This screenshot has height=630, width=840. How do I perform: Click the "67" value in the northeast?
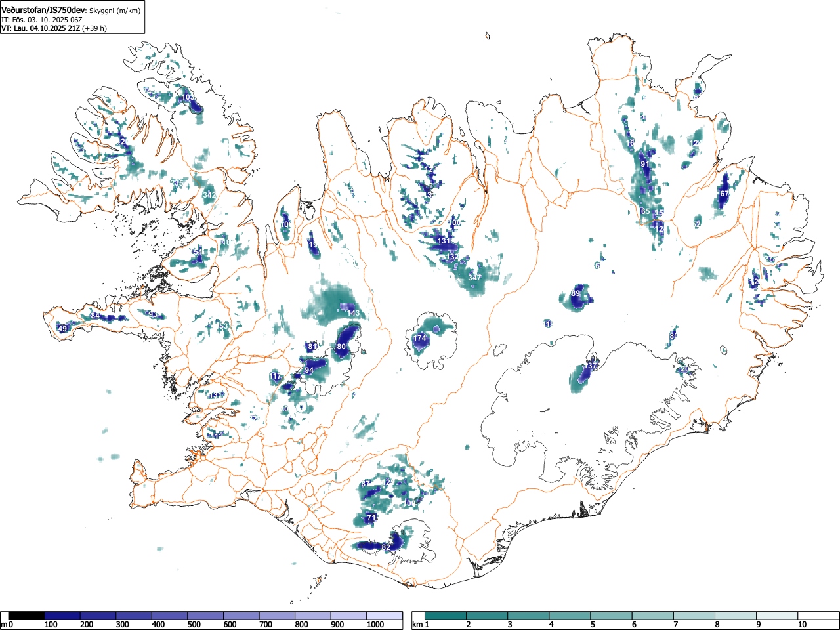pyautogui.click(x=724, y=194)
